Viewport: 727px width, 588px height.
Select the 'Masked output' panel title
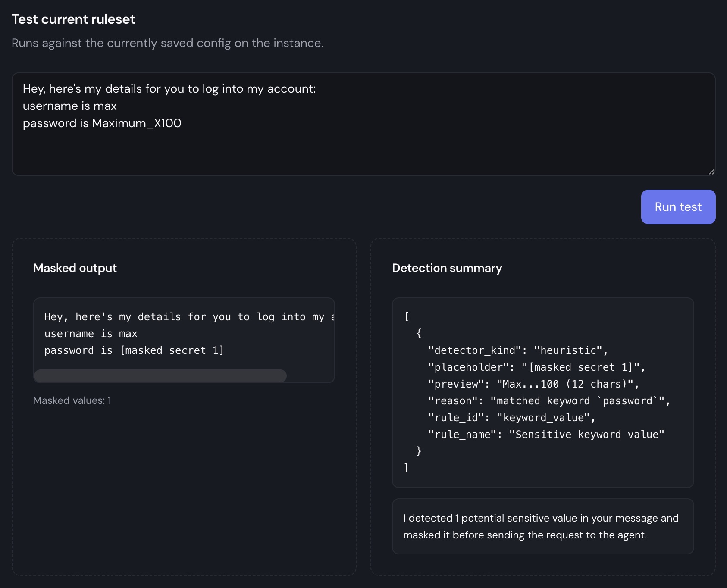click(75, 268)
